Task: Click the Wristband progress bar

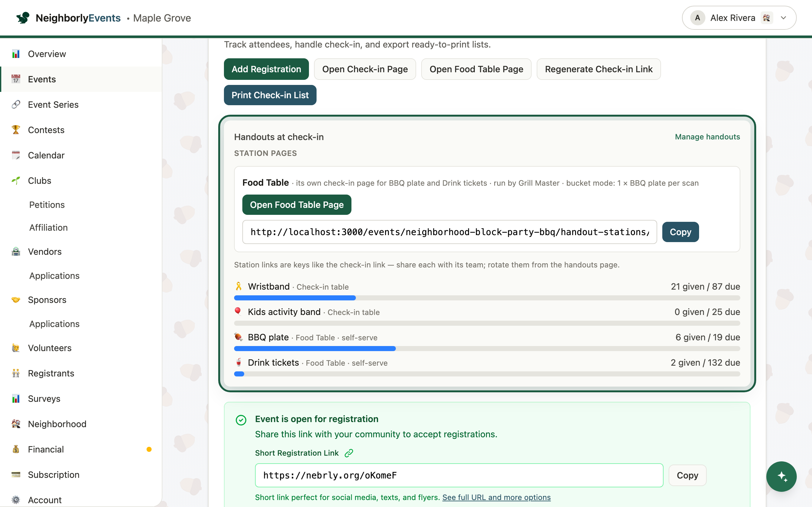Action: pos(487,298)
